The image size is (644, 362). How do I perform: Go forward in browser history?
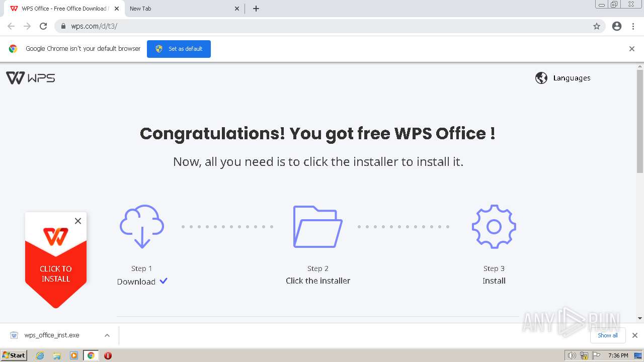pyautogui.click(x=27, y=26)
